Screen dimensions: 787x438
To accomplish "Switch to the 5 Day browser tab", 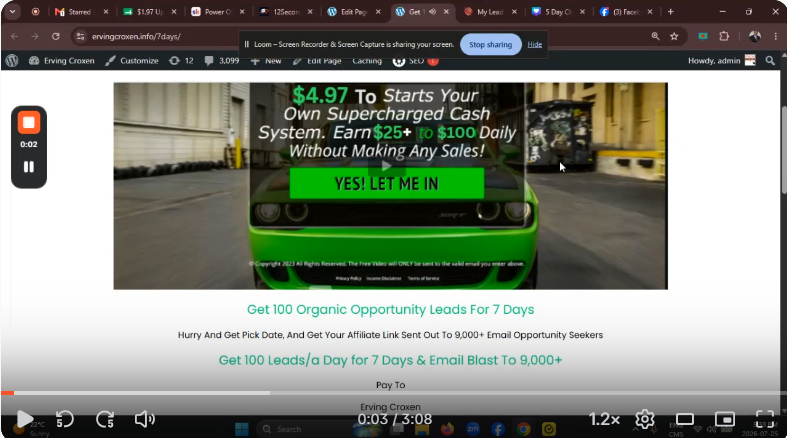I will [x=558, y=12].
